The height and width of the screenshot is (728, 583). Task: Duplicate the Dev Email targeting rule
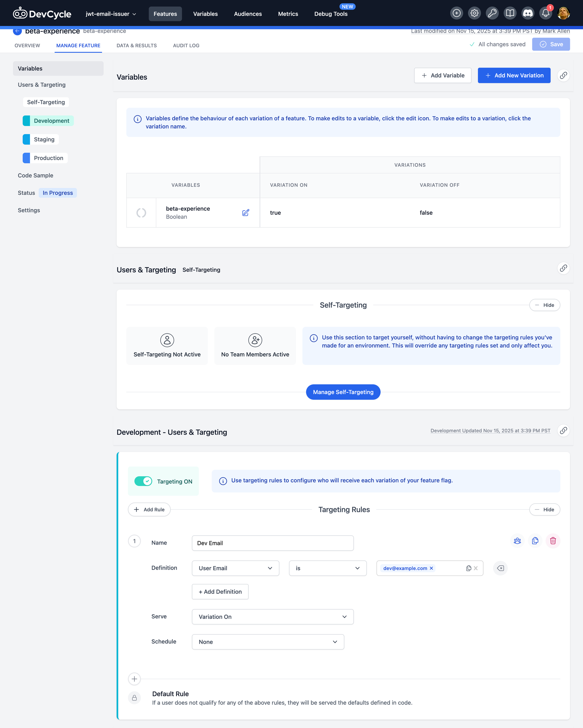point(535,541)
